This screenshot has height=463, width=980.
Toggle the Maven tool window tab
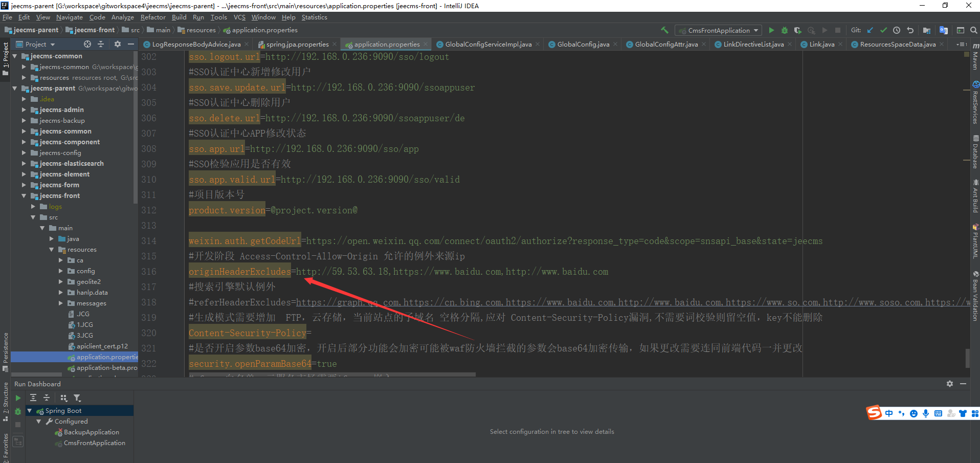coord(975,57)
